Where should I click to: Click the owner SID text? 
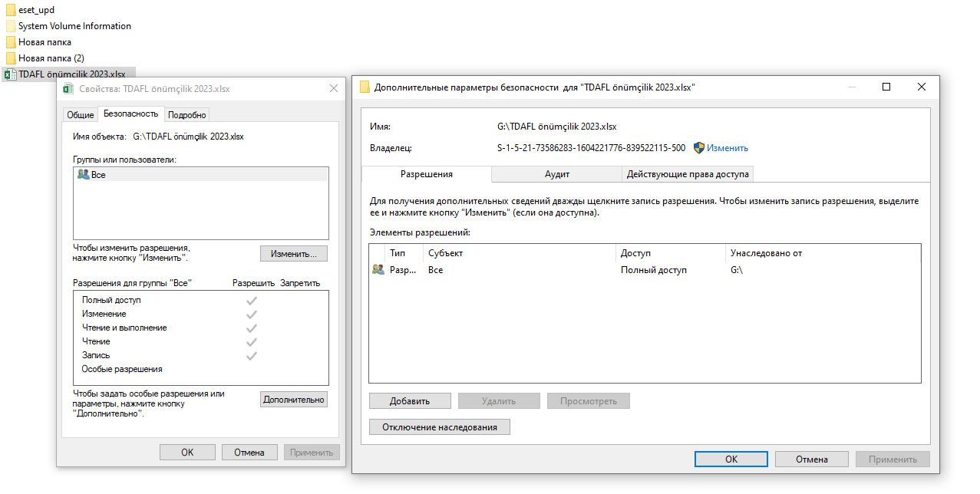pyautogui.click(x=592, y=148)
